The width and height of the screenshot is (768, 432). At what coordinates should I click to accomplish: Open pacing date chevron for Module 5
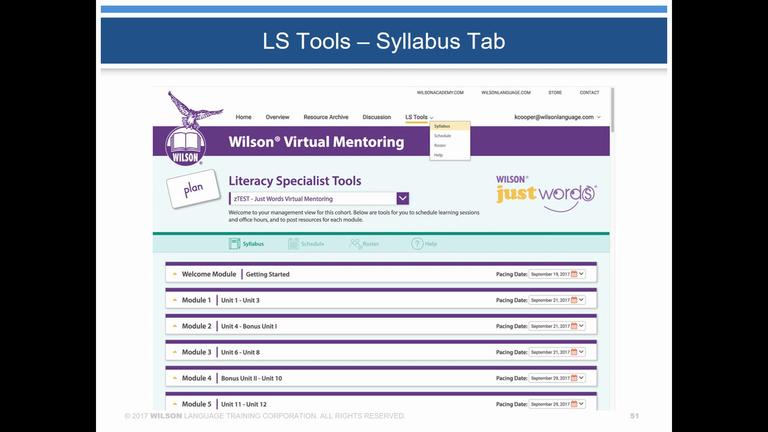click(581, 404)
